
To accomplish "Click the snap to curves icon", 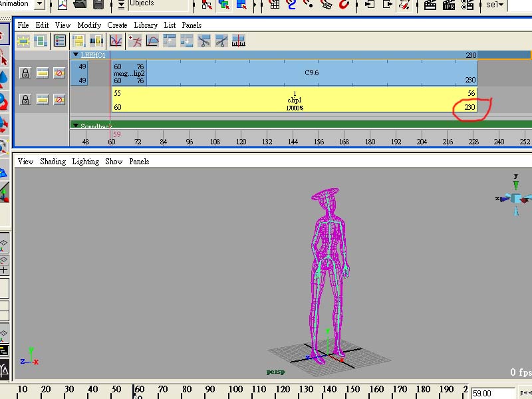I will [x=291, y=5].
